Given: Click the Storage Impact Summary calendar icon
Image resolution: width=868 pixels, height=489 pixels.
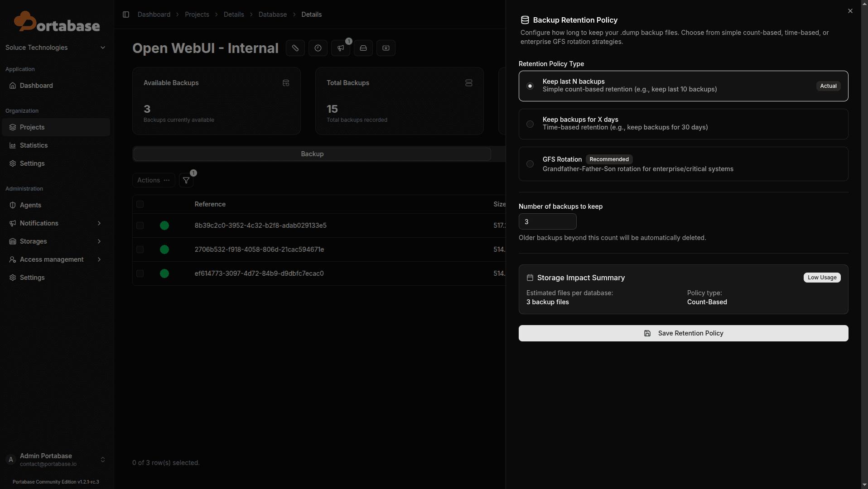Looking at the screenshot, I should click(530, 278).
